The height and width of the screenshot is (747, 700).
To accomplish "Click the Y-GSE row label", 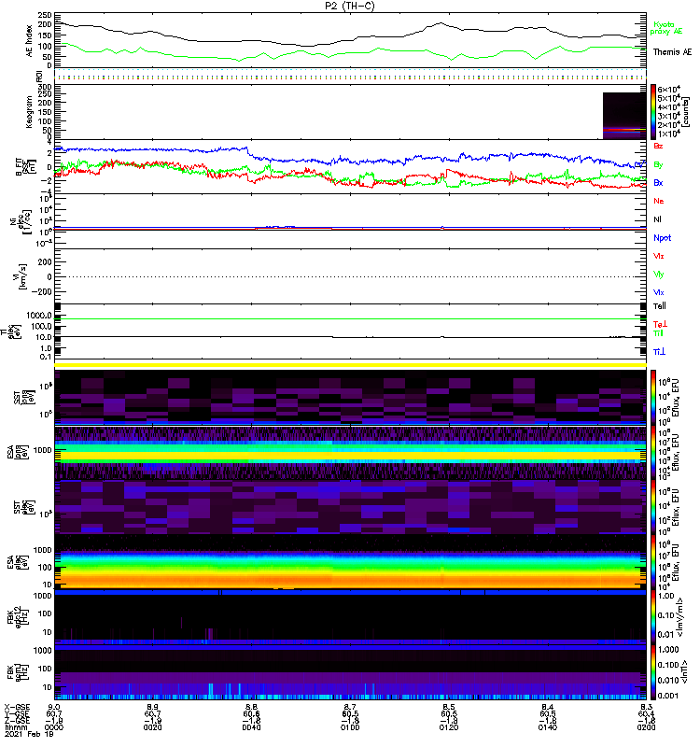I will click(x=17, y=713).
